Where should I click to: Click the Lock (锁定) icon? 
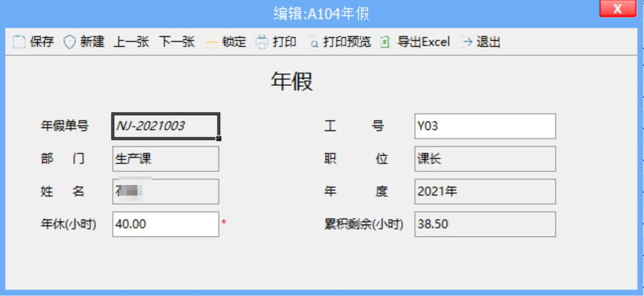point(211,42)
